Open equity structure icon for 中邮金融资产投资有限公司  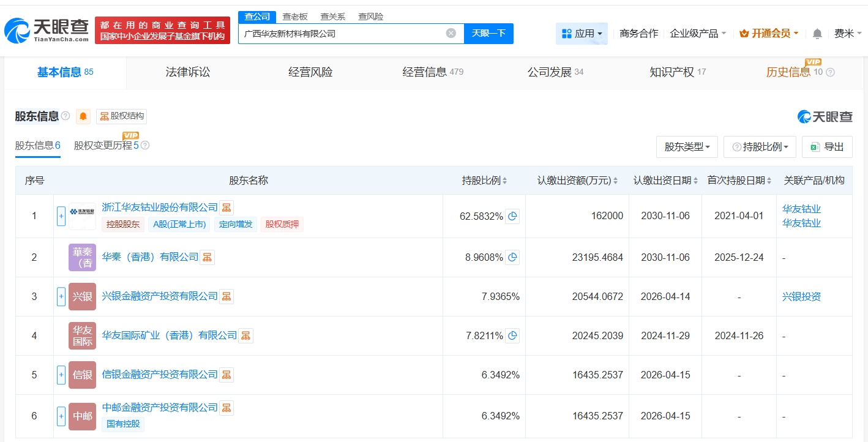coord(226,408)
